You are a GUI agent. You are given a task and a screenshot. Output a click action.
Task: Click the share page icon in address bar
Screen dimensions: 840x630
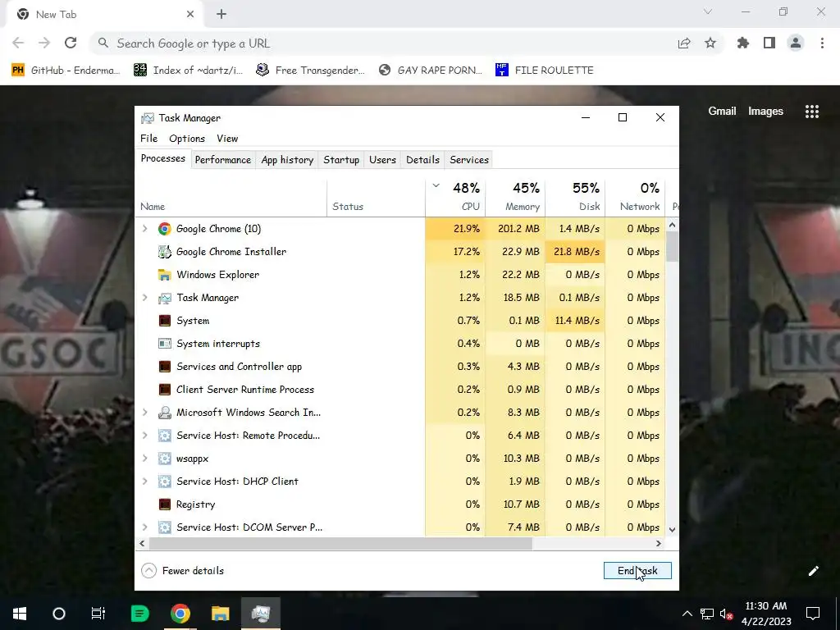(684, 43)
